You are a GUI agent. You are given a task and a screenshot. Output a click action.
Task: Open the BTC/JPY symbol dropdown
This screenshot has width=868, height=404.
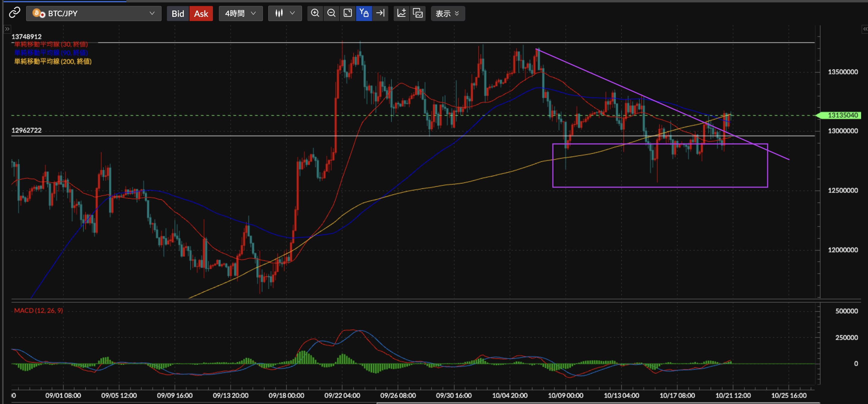tap(94, 14)
